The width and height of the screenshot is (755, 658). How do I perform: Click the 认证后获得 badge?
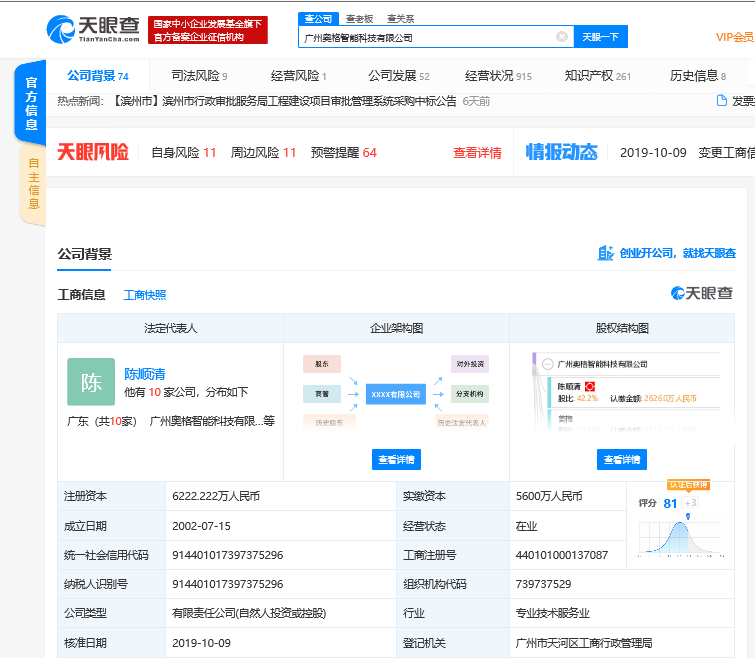coord(688,485)
